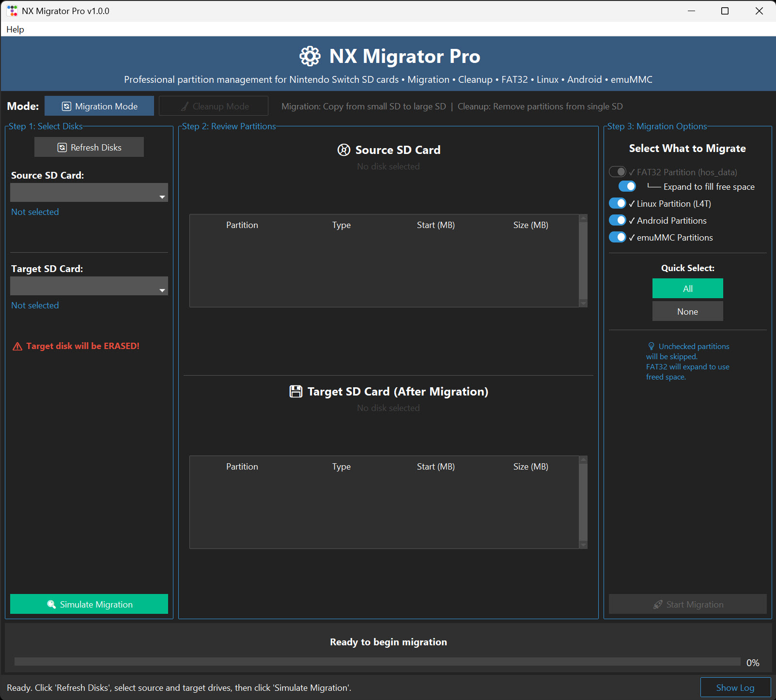
Task: Toggle Expand to fill free space
Action: 627,186
